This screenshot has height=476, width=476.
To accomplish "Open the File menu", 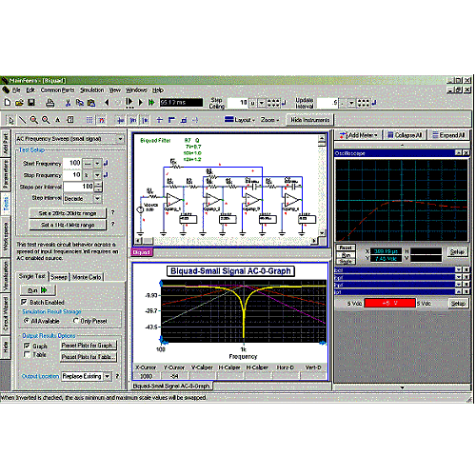I will [x=16, y=90].
